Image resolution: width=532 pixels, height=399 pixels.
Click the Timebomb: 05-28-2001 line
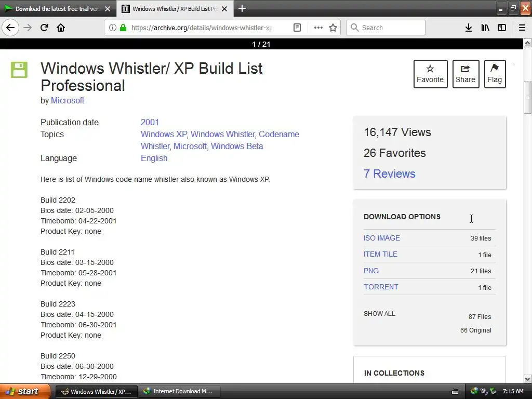click(79, 273)
